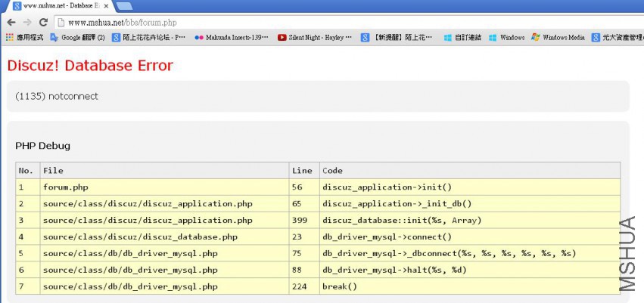Viewport: 644px width, 303px height.
Task: Click the Discuz! Database Error heading
Action: click(x=90, y=66)
